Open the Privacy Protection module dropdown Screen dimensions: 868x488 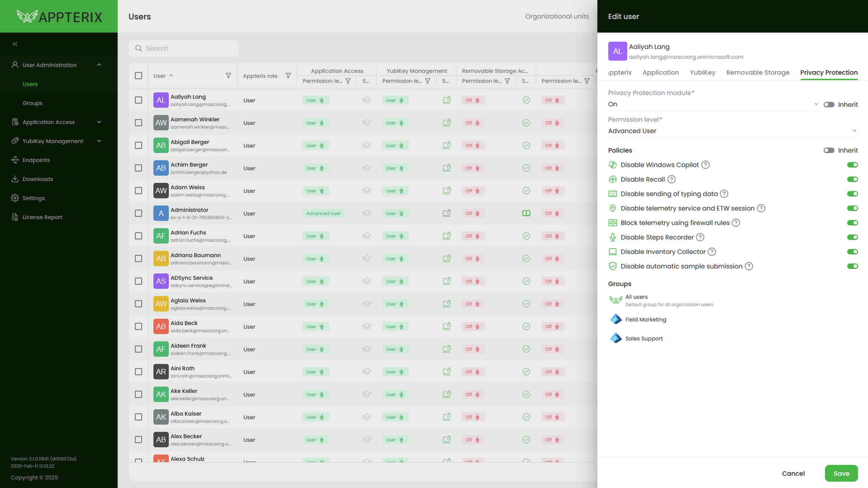713,104
